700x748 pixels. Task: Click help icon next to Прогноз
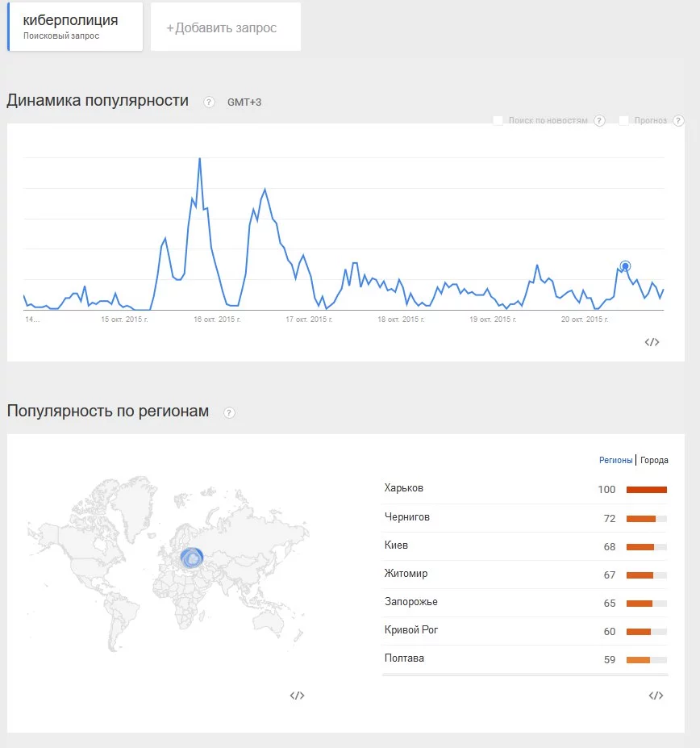click(678, 121)
